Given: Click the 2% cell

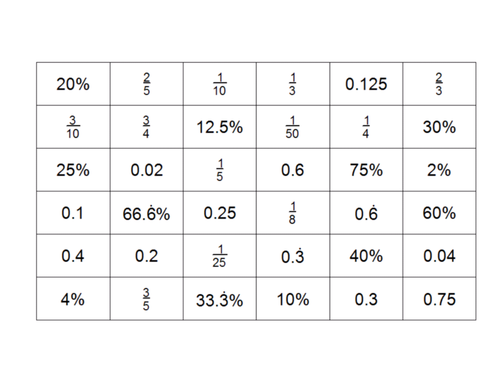Looking at the screenshot, I should (439, 170).
